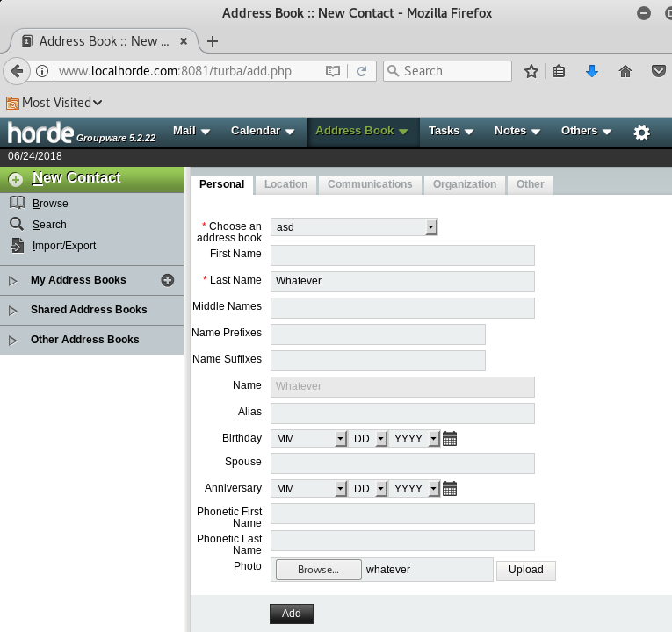Viewport: 672px width, 632px height.
Task: Open the downloads arrow icon
Action: tap(592, 71)
